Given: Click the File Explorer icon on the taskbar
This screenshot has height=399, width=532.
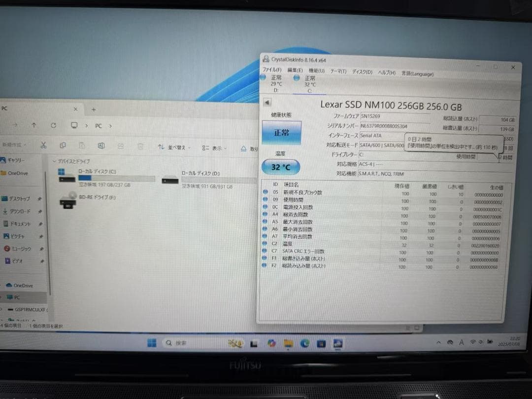Looking at the screenshot, I should [288, 342].
